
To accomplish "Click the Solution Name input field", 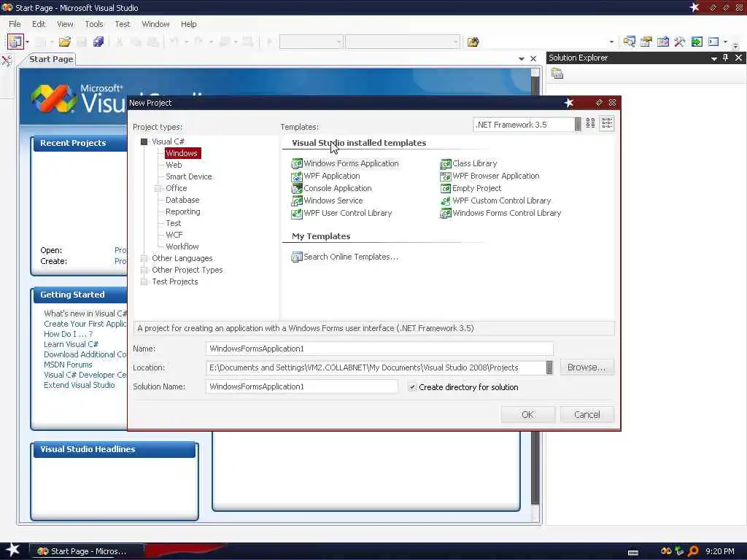I will pos(302,386).
